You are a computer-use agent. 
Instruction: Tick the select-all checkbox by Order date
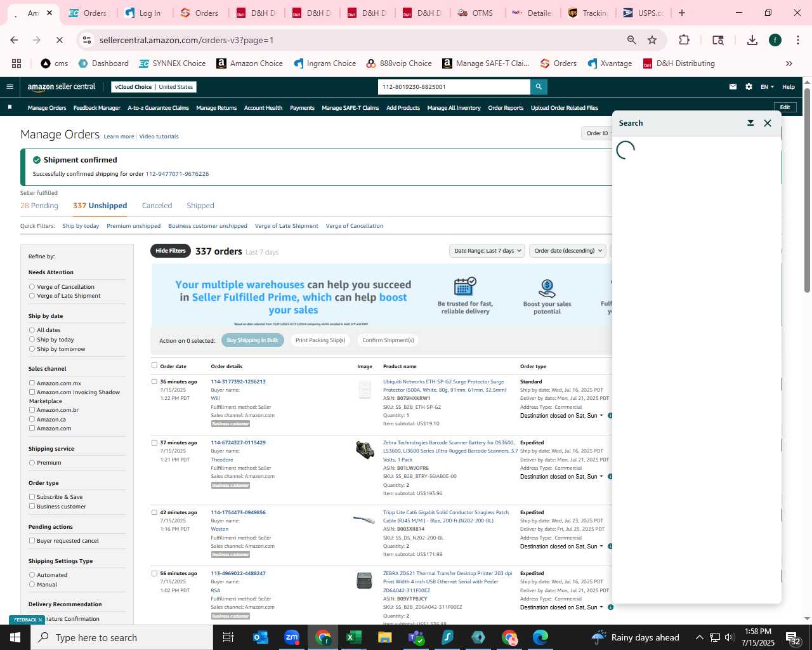[x=154, y=366]
